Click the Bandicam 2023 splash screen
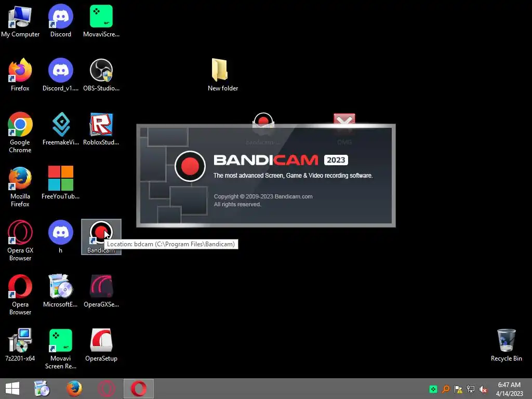 pos(266,176)
